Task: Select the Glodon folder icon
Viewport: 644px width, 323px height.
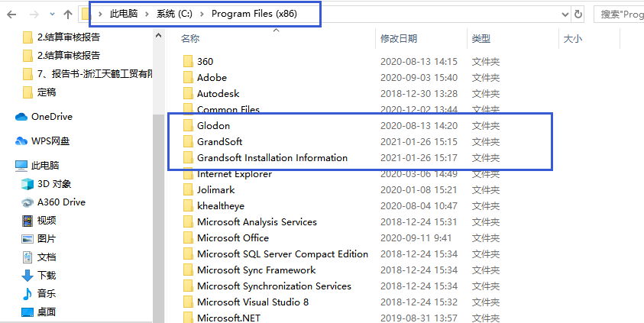Action: coord(188,125)
